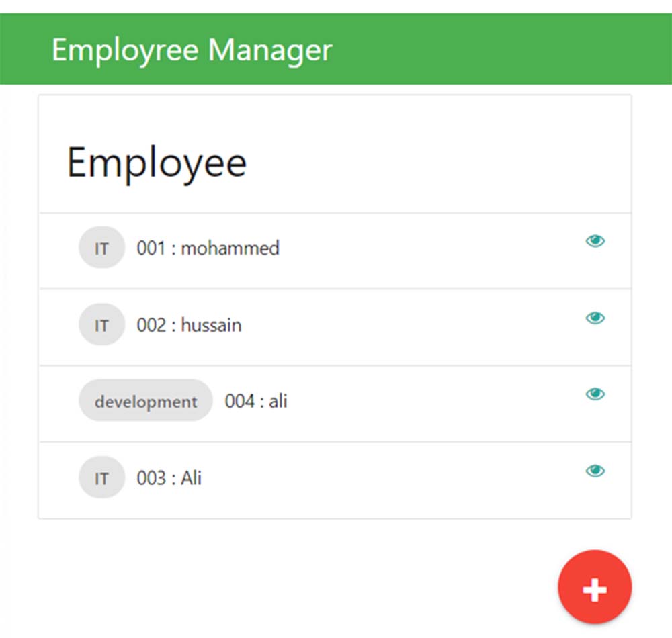The image size is (672, 638).
Task: Click the word Employree in the header
Action: (125, 50)
